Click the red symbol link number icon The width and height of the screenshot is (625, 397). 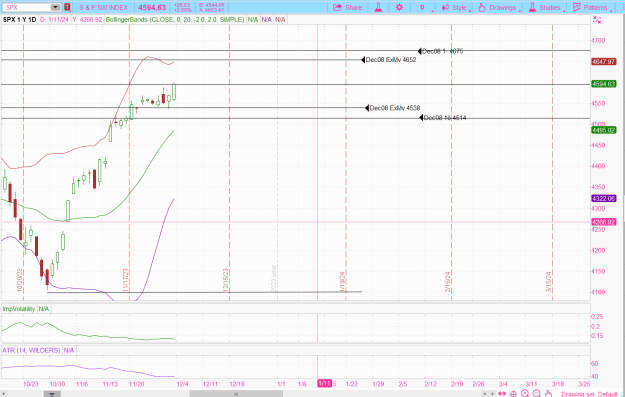pos(67,7)
